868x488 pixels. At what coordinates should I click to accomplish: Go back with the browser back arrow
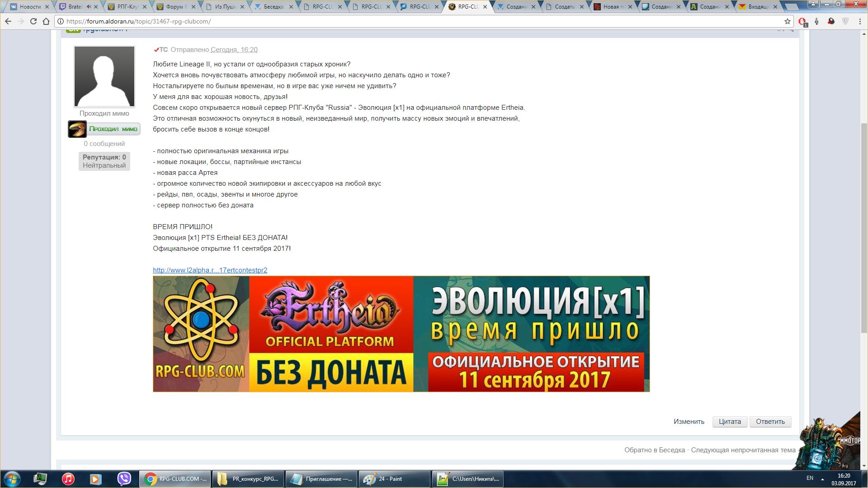pyautogui.click(x=8, y=21)
